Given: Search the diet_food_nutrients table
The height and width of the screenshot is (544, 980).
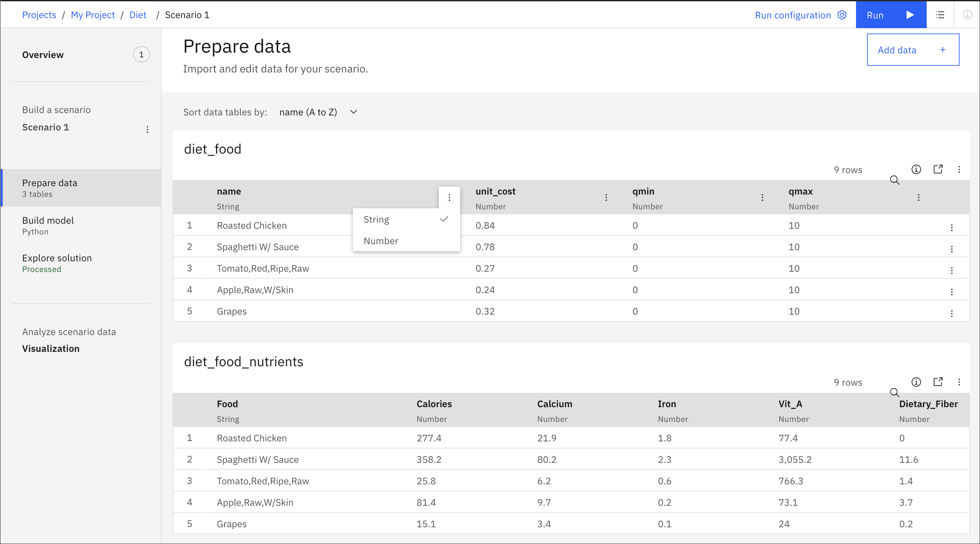Looking at the screenshot, I should tap(895, 392).
